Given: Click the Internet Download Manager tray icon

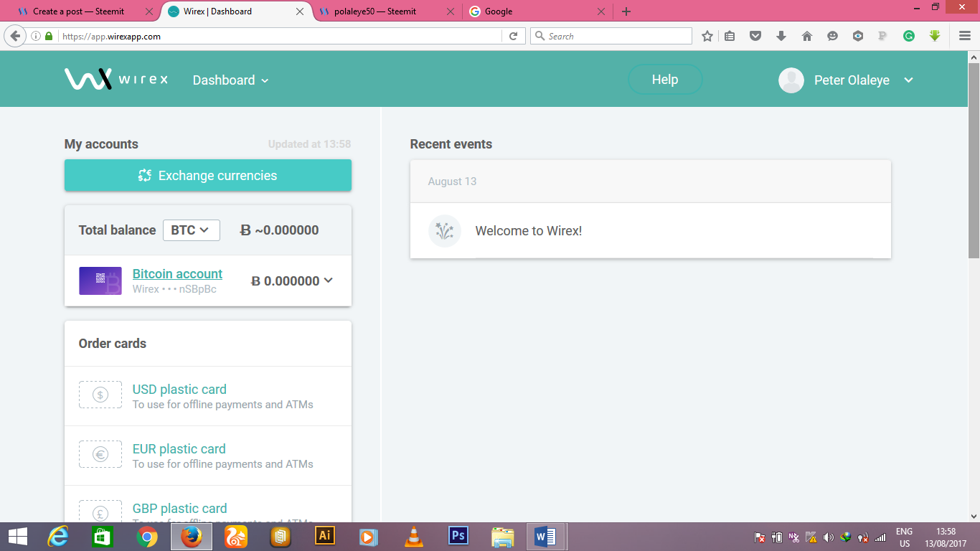Looking at the screenshot, I should [844, 537].
